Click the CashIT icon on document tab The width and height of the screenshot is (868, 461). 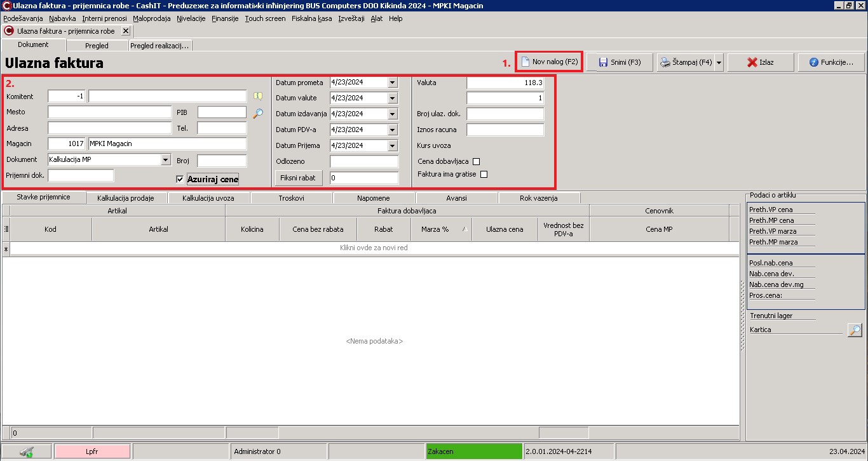[x=9, y=30]
